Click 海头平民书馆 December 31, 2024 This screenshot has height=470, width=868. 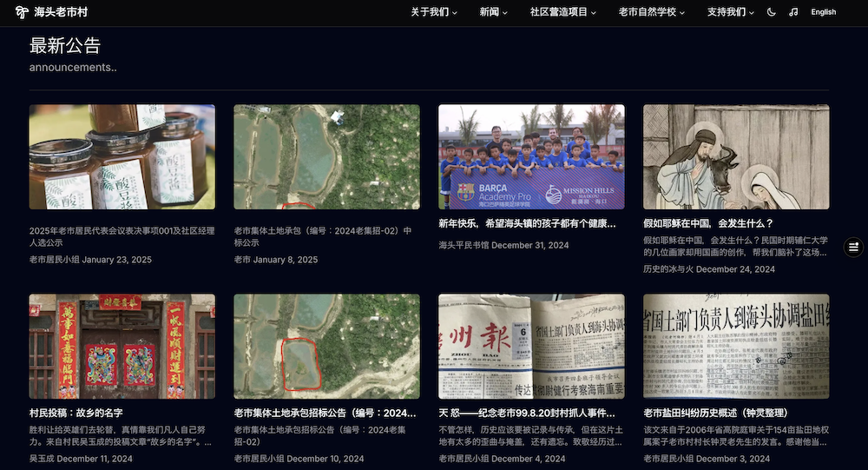503,245
